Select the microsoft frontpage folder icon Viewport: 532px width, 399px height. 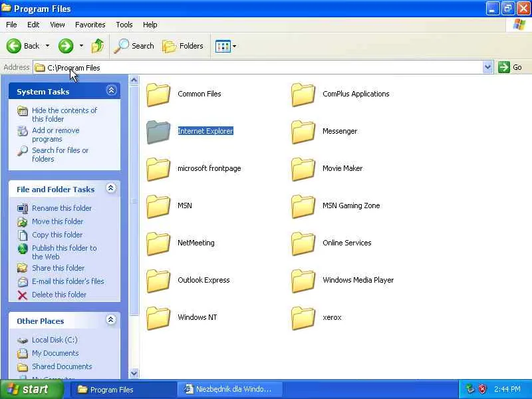(x=158, y=170)
